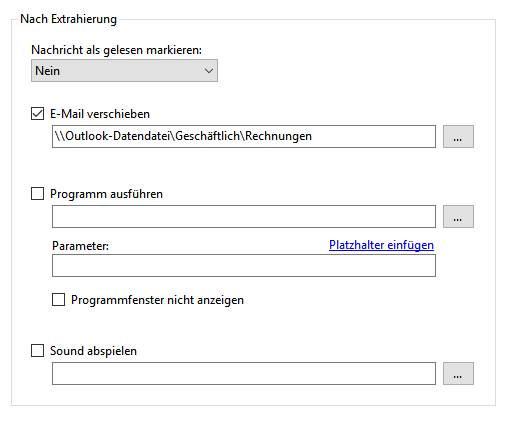Click the Parameter: field label
This screenshot has width=505, height=422.
(80, 246)
